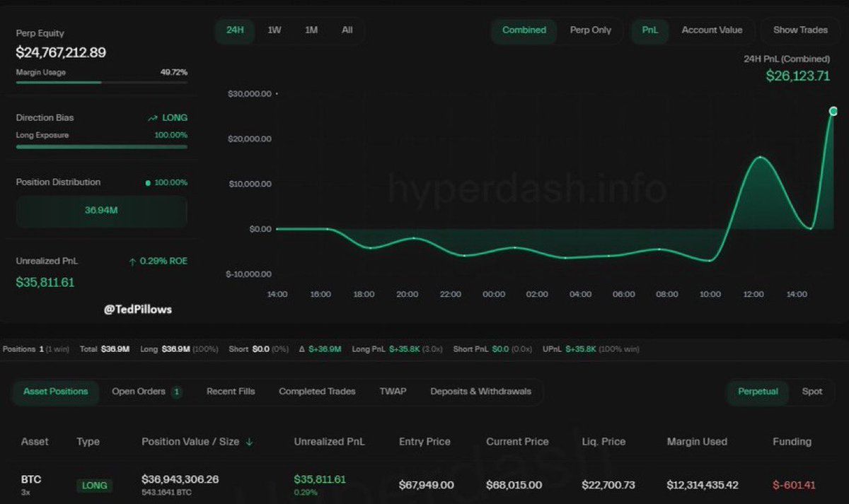Open the Completed Trades tab

tap(317, 392)
